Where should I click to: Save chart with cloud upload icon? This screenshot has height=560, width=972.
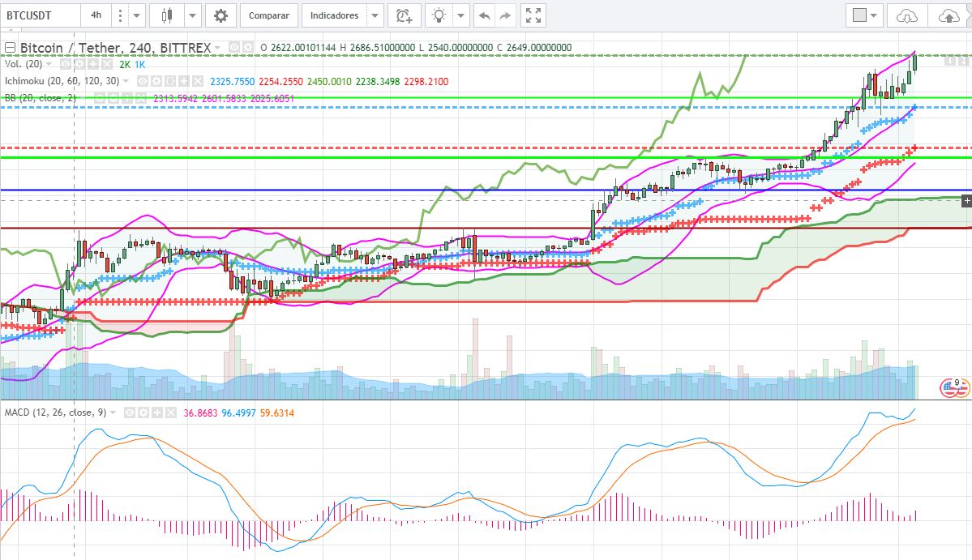(x=949, y=15)
